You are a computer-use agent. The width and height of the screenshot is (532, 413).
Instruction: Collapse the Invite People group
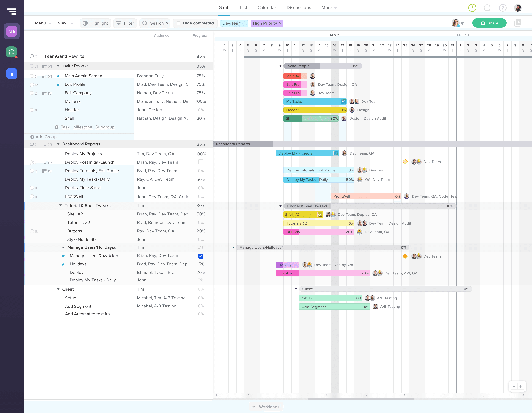(x=58, y=66)
